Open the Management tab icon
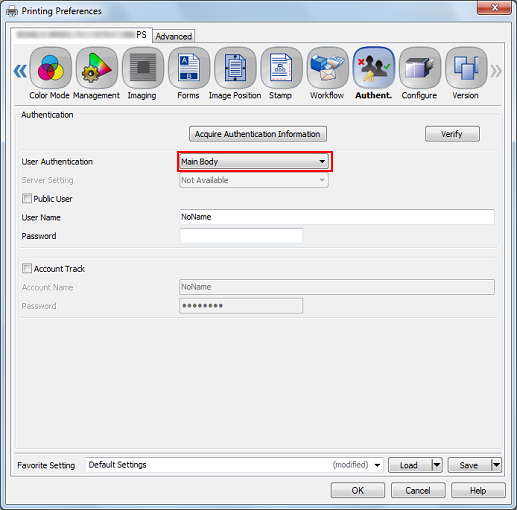 click(97, 68)
